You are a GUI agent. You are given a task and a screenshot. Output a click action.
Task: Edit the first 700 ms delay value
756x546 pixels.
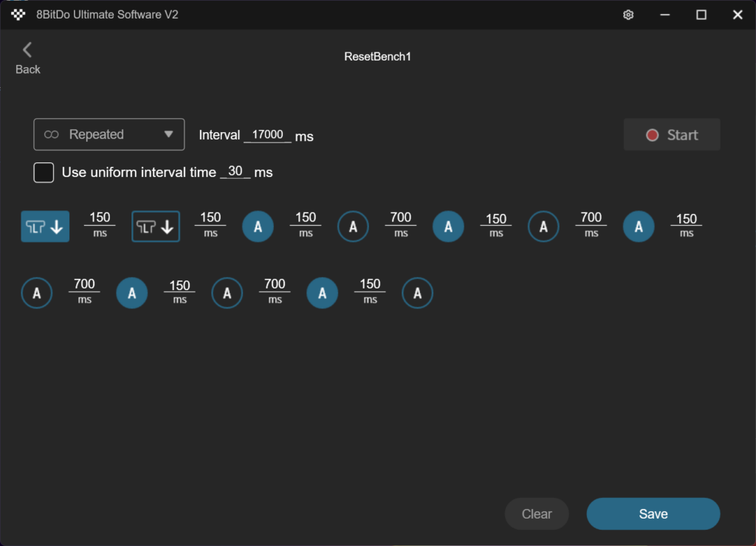tap(400, 218)
